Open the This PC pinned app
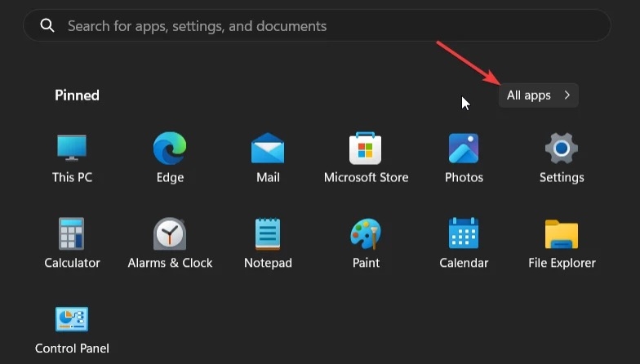640x364 pixels. tap(72, 158)
